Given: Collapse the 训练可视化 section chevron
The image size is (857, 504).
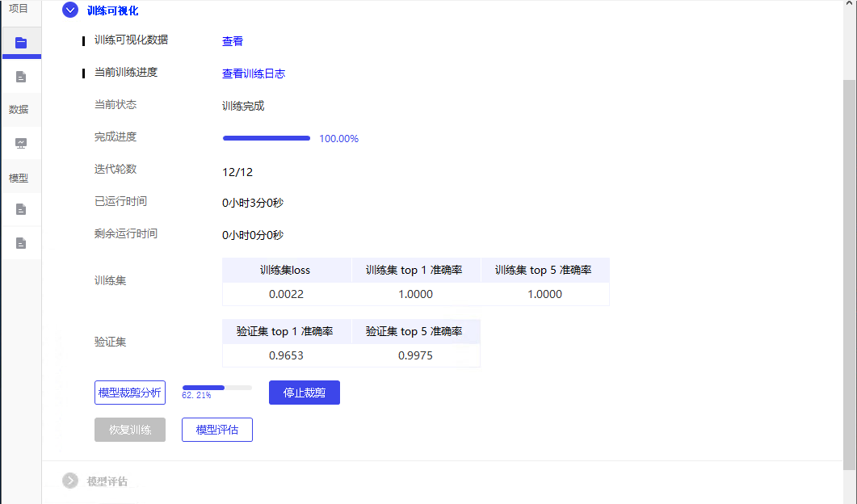Looking at the screenshot, I should (x=70, y=10).
